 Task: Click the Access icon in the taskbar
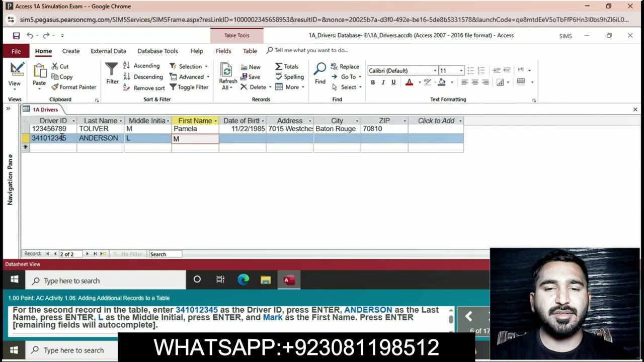click(289, 280)
